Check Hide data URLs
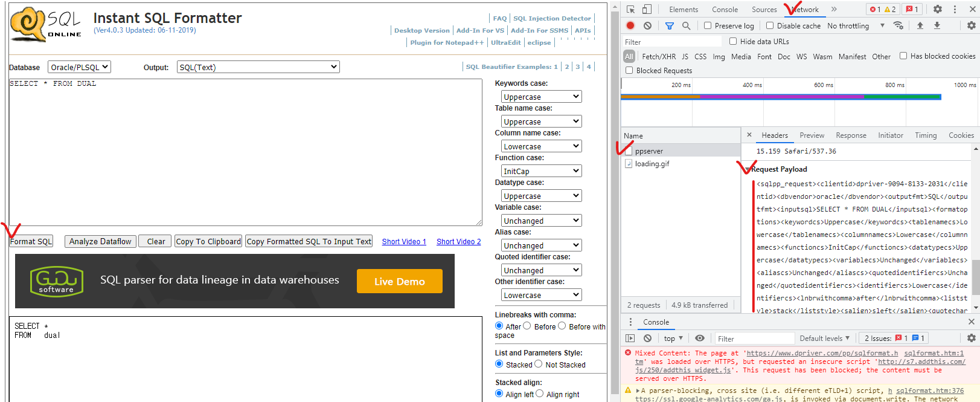The width and height of the screenshot is (980, 402). tap(733, 41)
